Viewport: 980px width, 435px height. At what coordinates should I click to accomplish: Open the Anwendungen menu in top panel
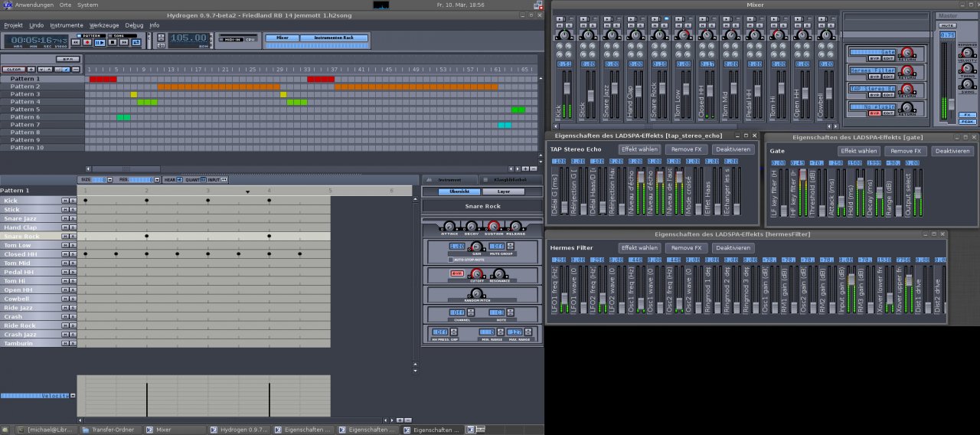[x=34, y=5]
